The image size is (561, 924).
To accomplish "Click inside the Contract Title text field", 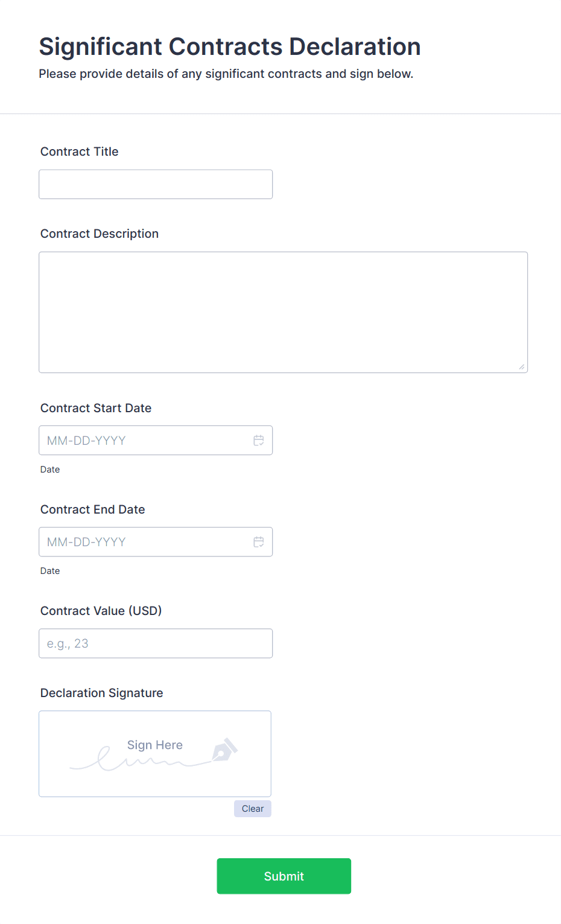I will [x=155, y=183].
